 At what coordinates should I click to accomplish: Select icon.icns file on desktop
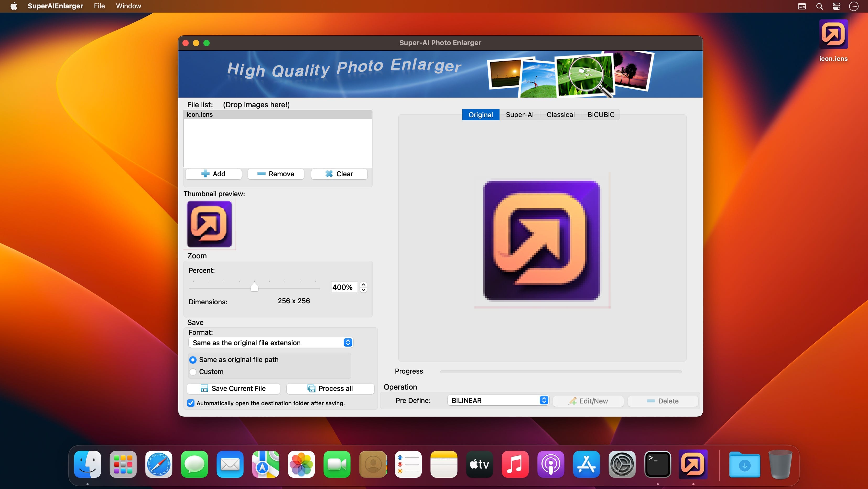[x=833, y=41]
